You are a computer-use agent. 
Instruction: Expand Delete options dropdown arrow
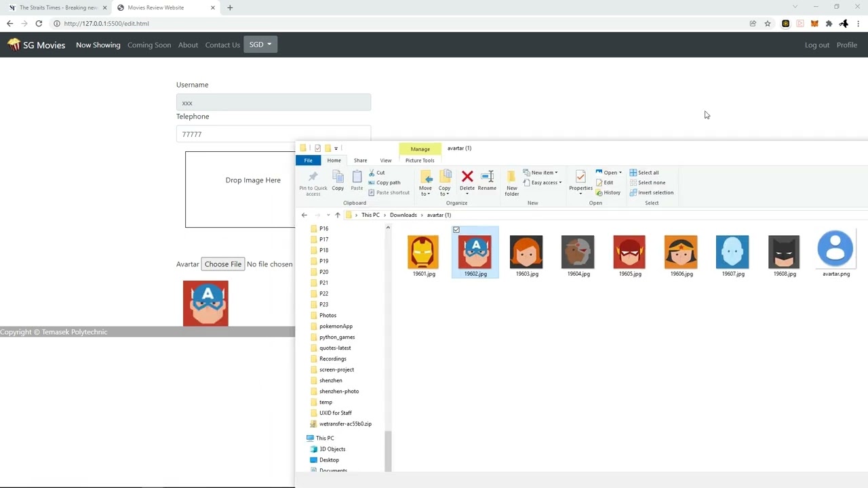pos(467,194)
